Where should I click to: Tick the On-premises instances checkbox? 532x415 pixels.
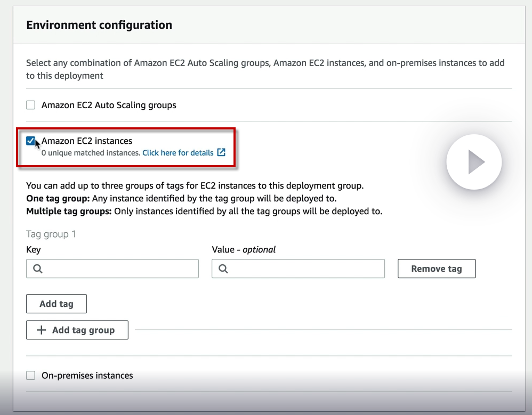point(31,376)
